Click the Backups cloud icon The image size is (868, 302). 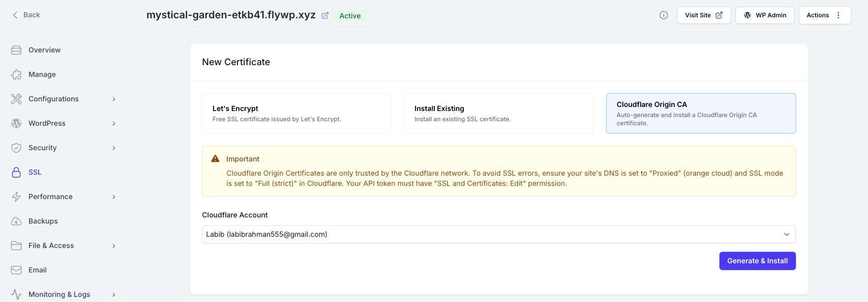click(16, 221)
